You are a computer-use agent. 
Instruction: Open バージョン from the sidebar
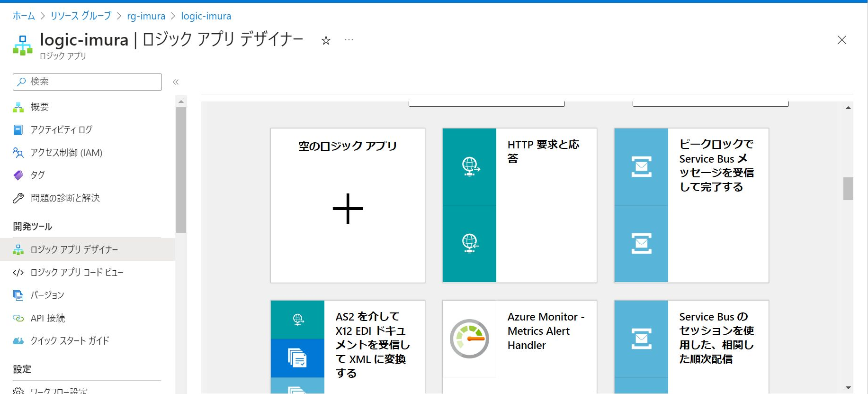point(47,295)
